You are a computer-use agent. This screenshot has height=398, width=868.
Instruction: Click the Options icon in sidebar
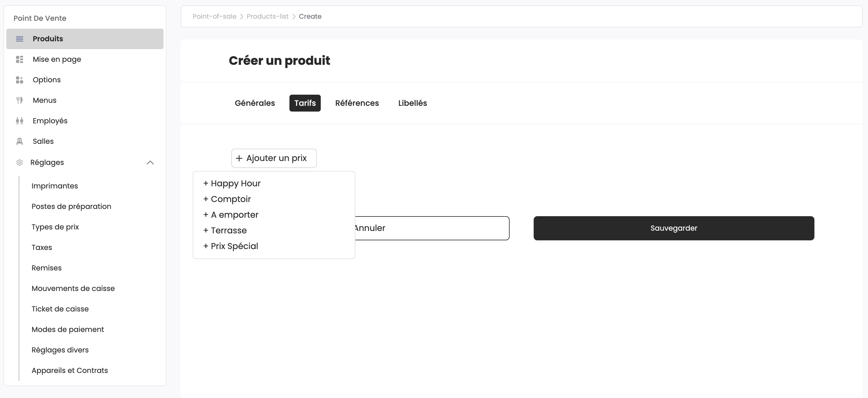(20, 80)
